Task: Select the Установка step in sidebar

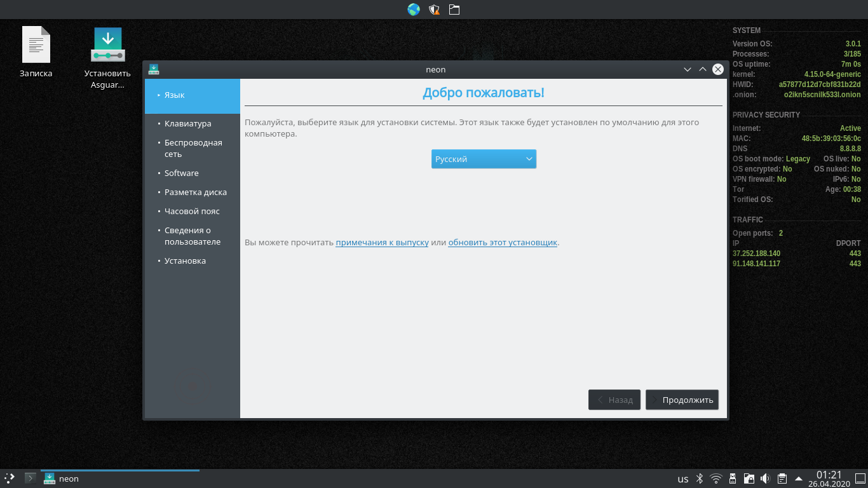Action: point(185,261)
